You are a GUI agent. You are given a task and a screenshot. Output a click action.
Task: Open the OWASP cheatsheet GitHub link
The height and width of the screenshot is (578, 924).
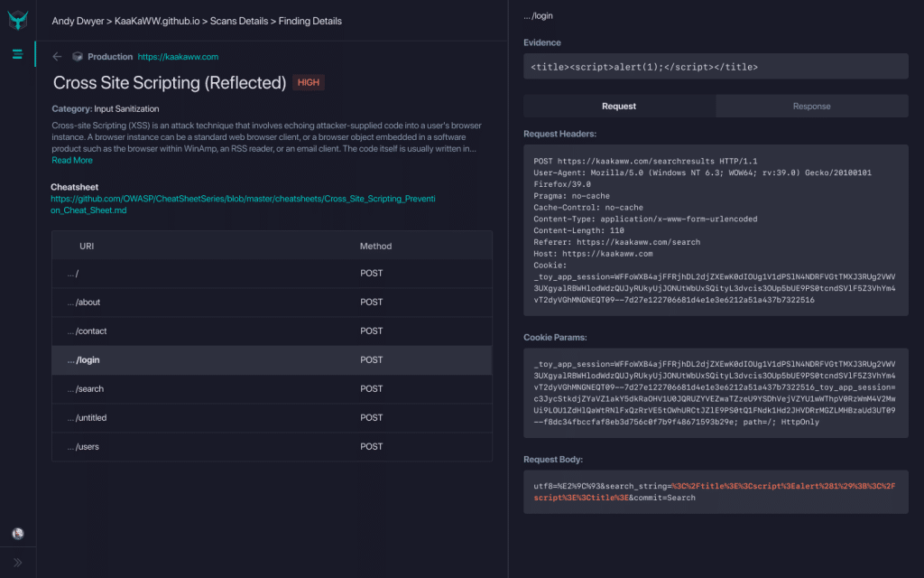(x=242, y=203)
